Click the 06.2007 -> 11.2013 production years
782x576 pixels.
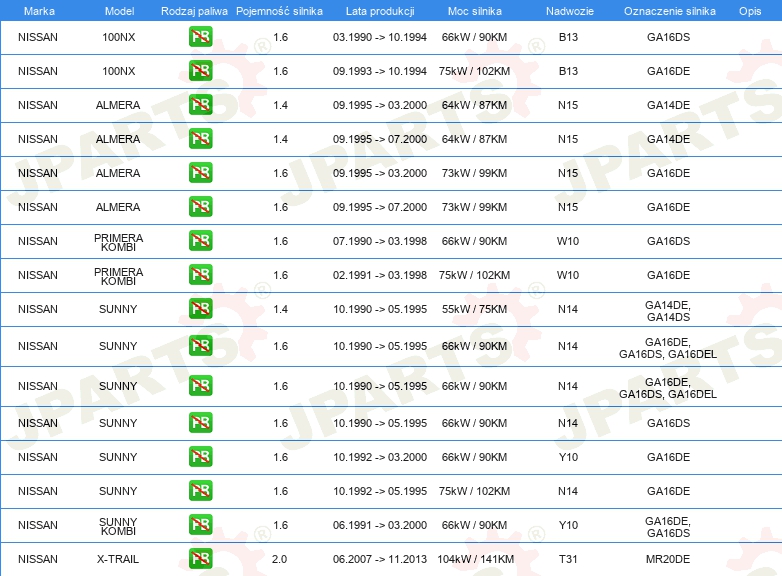click(x=380, y=559)
